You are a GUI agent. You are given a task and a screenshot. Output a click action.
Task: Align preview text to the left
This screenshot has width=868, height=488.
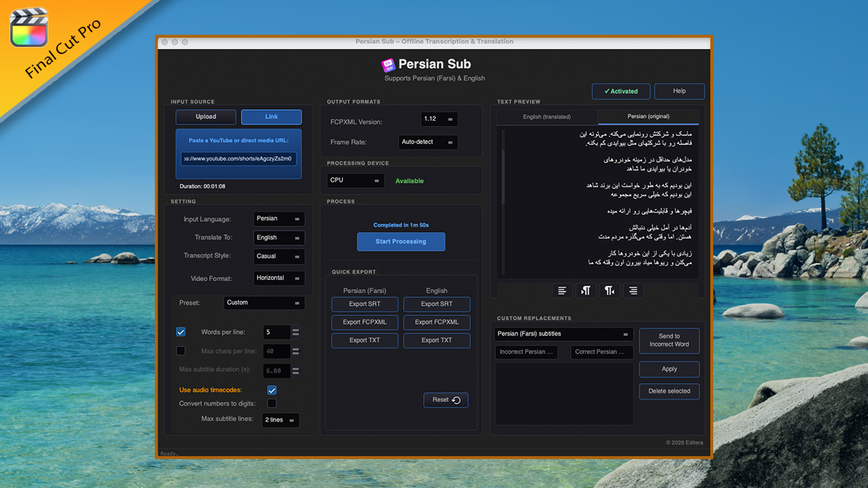pyautogui.click(x=561, y=291)
